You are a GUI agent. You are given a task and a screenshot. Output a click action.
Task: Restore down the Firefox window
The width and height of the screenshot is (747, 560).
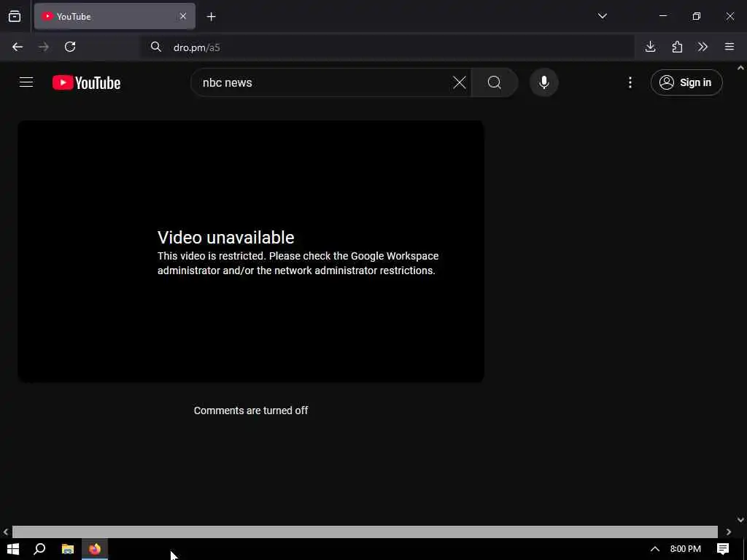pos(697,16)
